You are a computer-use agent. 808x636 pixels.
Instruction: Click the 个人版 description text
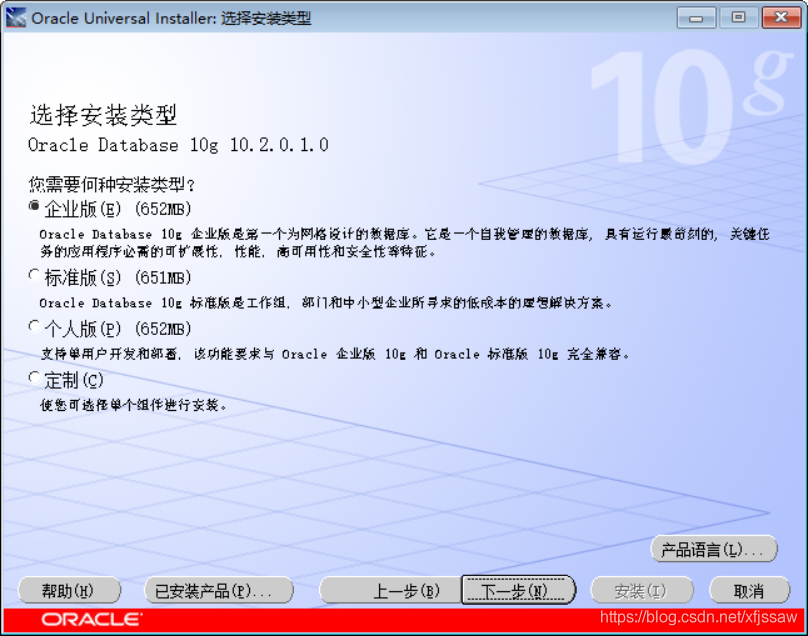click(x=335, y=354)
